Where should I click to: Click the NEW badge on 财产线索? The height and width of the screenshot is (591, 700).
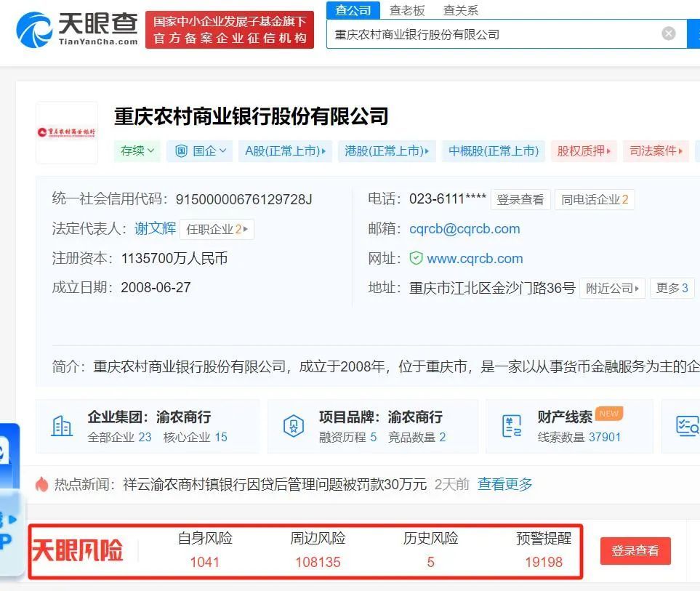[x=609, y=414]
